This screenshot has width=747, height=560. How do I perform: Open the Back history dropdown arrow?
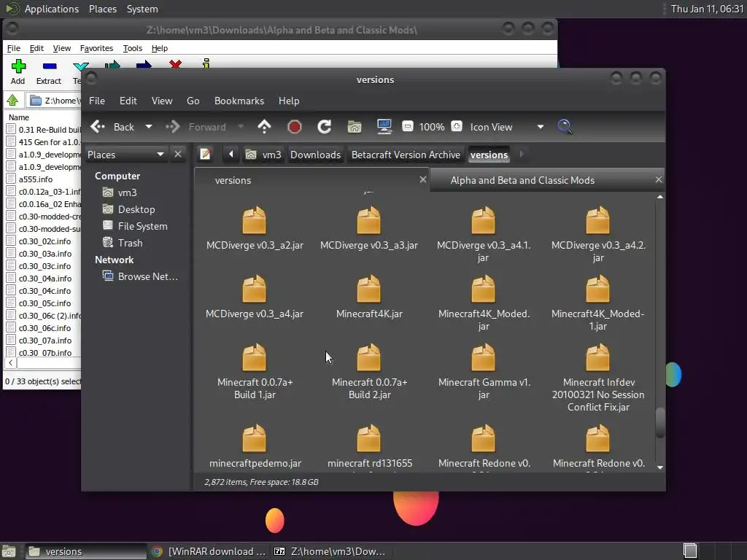point(149,127)
